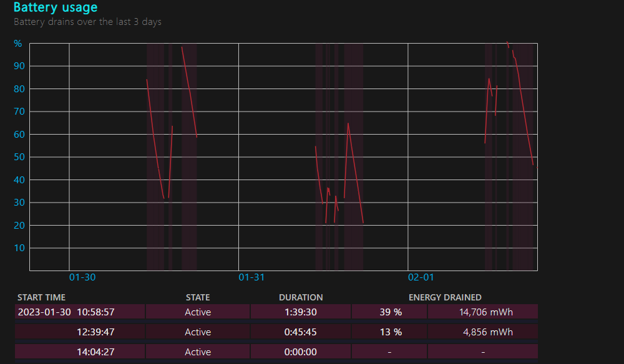The image size is (624, 364).
Task: Click the START TIME column header
Action: [41, 297]
